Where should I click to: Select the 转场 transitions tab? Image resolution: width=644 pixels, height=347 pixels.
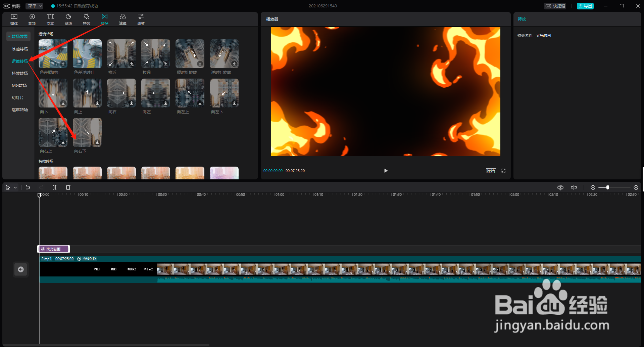pyautogui.click(x=105, y=19)
